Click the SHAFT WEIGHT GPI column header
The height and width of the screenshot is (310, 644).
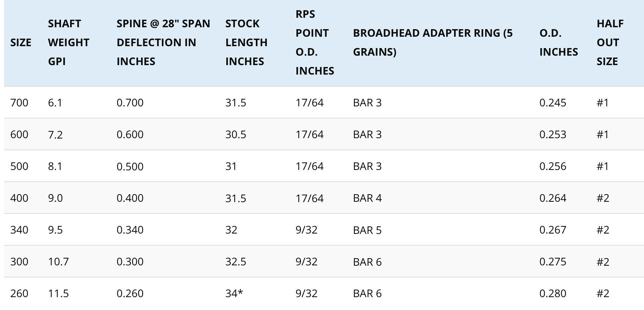coord(69,42)
